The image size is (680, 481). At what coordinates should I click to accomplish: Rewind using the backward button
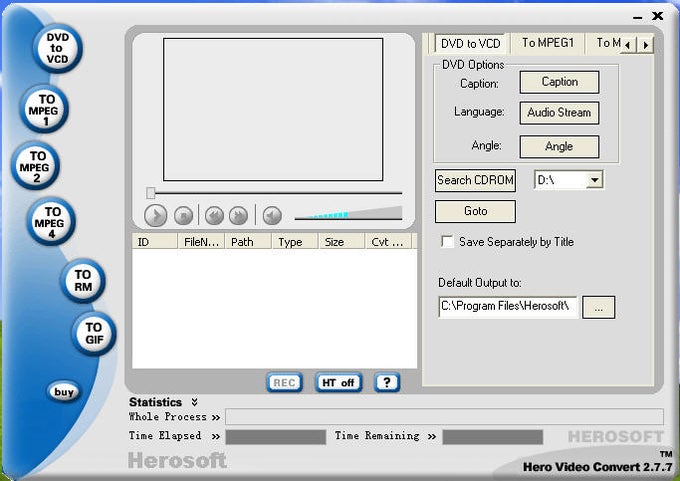tap(214, 216)
